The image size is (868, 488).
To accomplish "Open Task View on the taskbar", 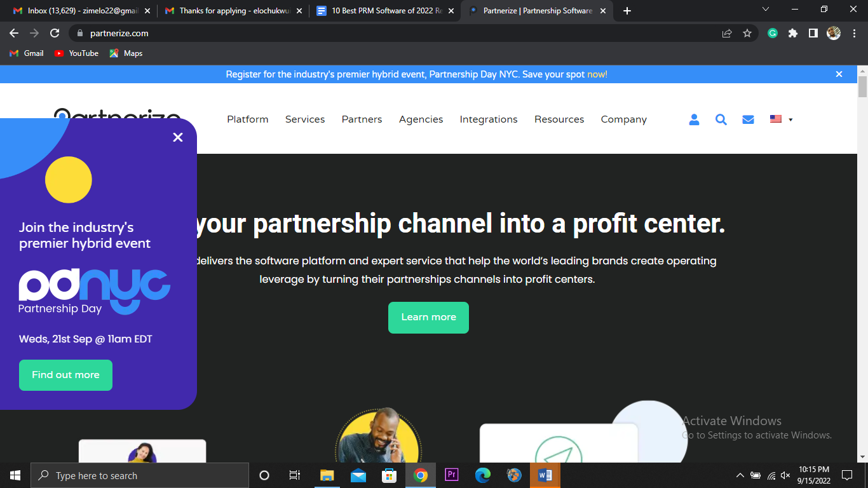I will point(295,475).
